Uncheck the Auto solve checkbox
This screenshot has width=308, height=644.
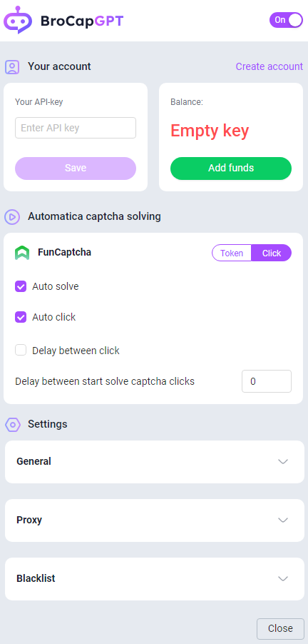coord(21,286)
